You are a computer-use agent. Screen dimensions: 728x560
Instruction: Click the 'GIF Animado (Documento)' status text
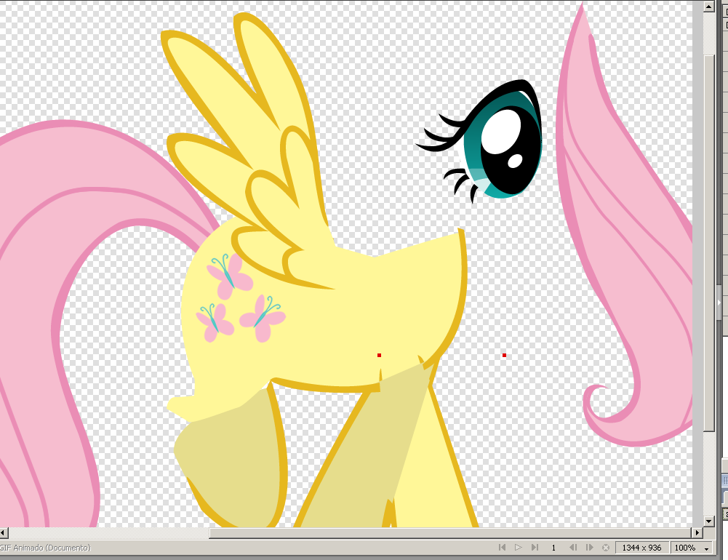click(x=46, y=548)
